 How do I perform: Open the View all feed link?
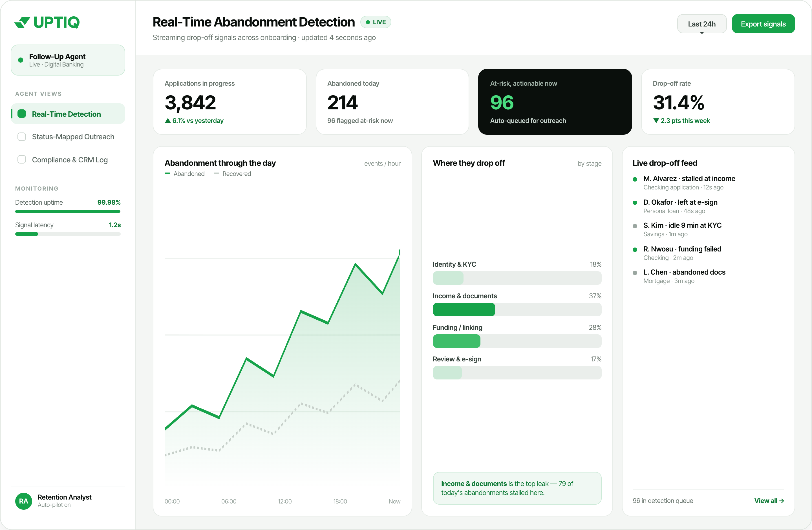pos(769,501)
